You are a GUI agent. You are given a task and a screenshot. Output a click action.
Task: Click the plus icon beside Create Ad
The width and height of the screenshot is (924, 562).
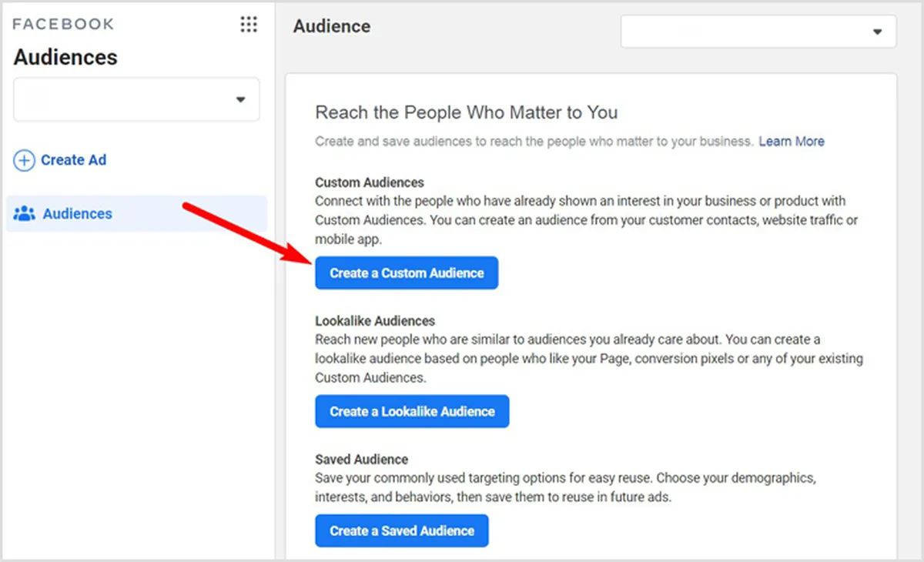(x=25, y=160)
